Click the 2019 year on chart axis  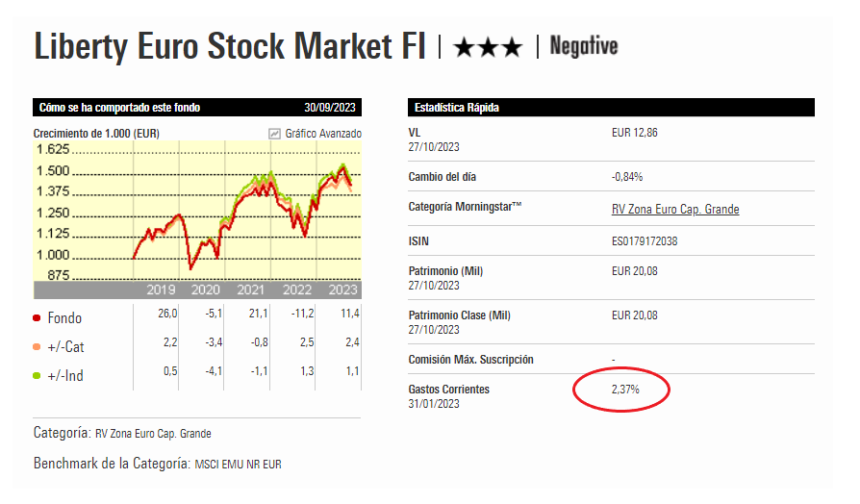tap(160, 290)
